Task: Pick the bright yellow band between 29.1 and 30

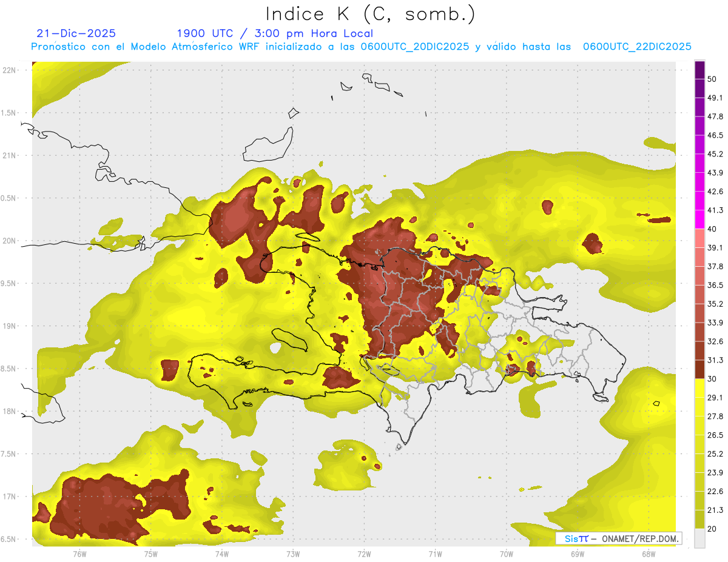Action: pos(699,389)
